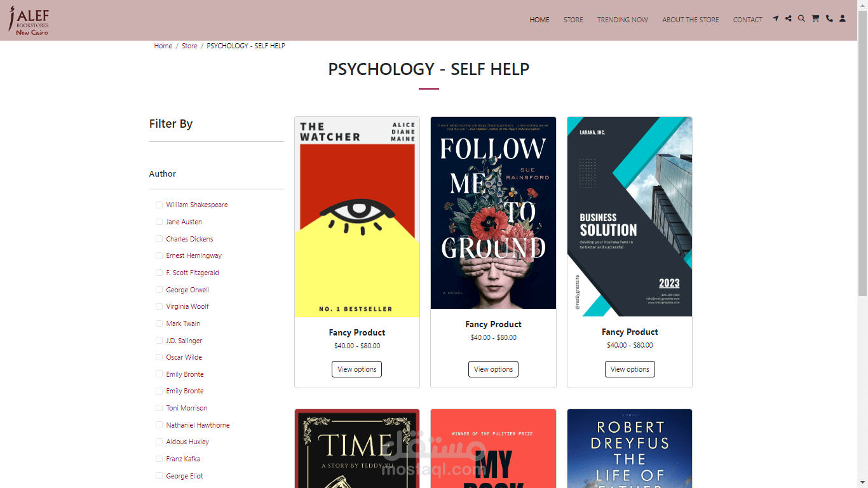Click the price under Business Solution card
This screenshot has height=488, width=868.
click(x=630, y=345)
